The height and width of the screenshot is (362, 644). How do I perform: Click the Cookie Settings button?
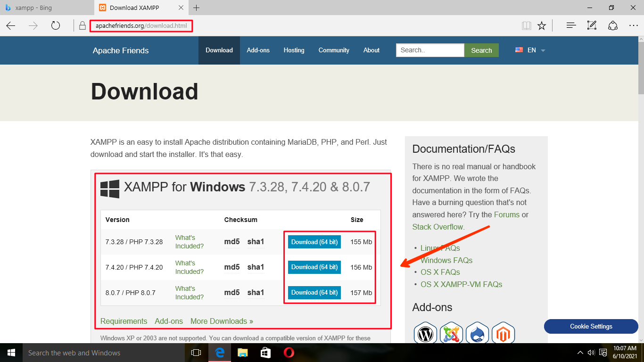pyautogui.click(x=591, y=326)
